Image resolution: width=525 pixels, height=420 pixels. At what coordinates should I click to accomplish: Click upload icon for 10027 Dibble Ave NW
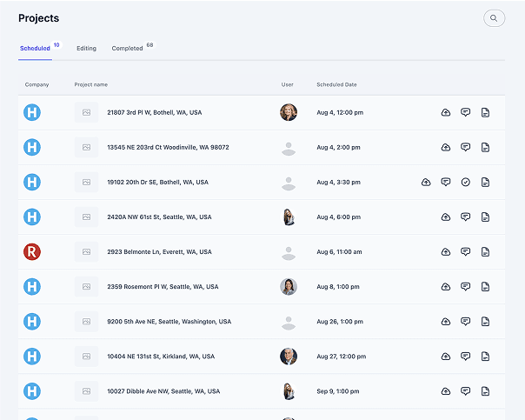pyautogui.click(x=446, y=391)
